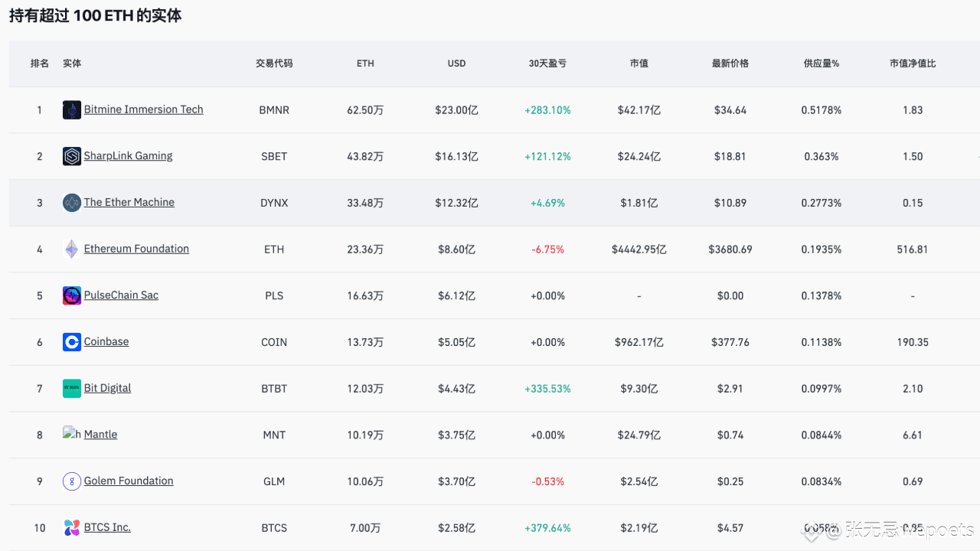980x551 pixels.
Task: Click the +283.10% gain value
Action: 547,110
